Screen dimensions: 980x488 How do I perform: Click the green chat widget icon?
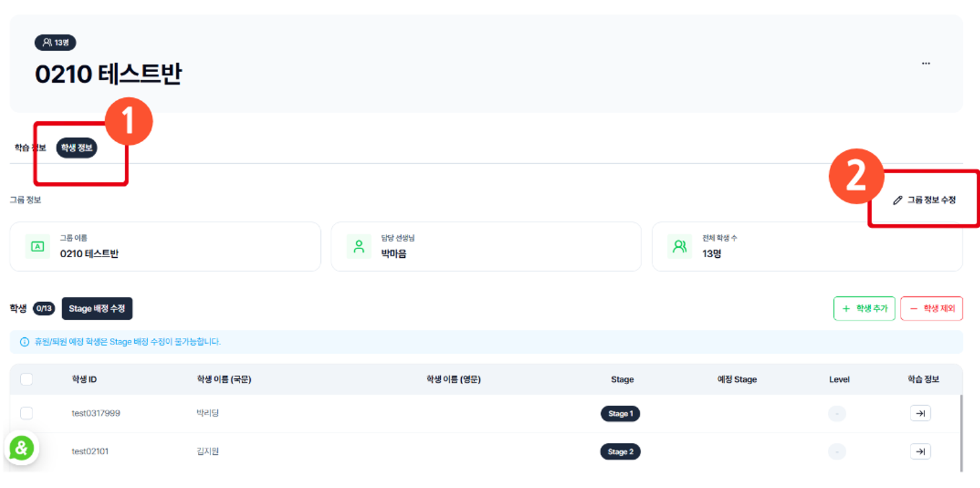(21, 448)
